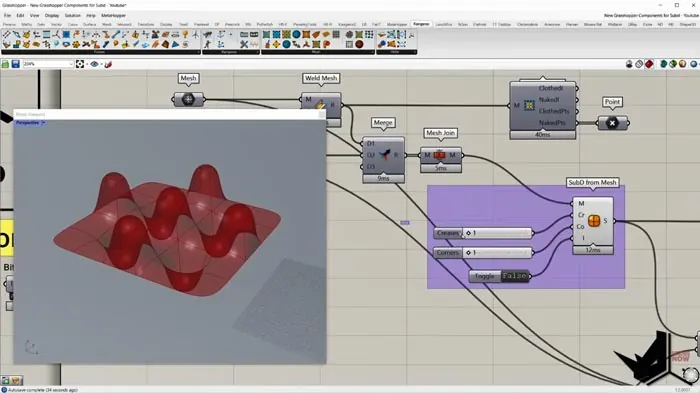The width and height of the screenshot is (700, 393).
Task: Click the blue circle mesh icon in Mesh panel
Action: pos(296,34)
